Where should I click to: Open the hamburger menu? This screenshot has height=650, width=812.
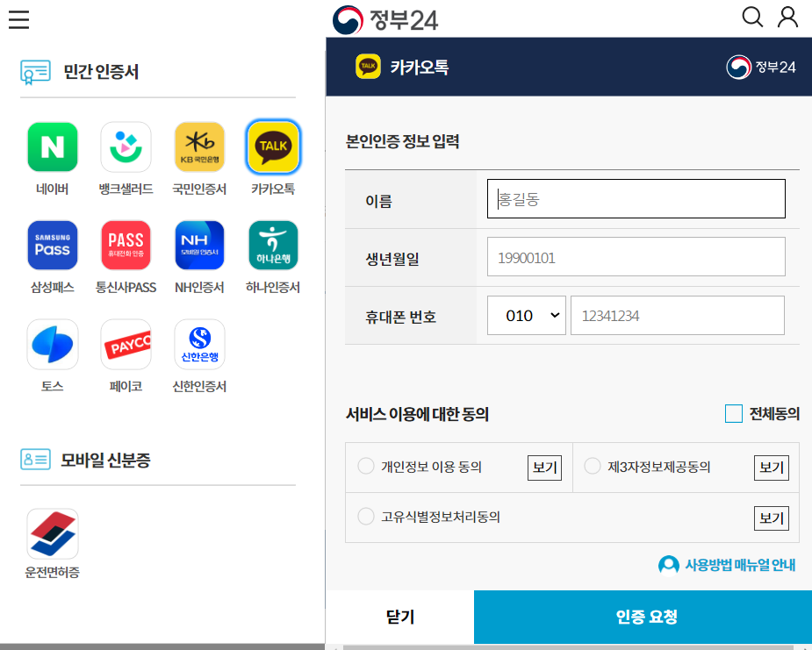click(x=18, y=19)
